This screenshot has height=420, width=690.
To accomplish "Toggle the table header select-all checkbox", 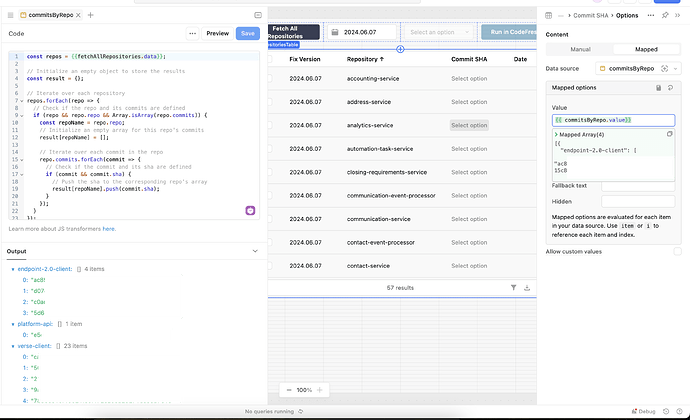I will (x=270, y=59).
